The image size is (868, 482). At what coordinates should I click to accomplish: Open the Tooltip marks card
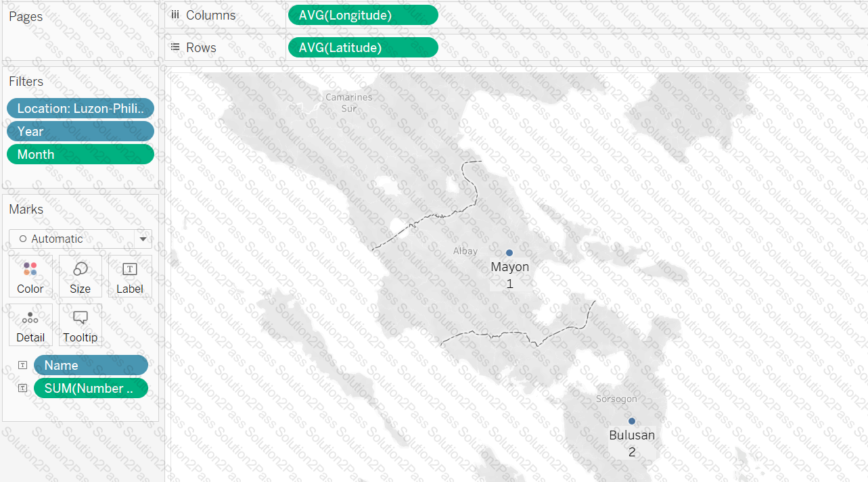pyautogui.click(x=80, y=325)
